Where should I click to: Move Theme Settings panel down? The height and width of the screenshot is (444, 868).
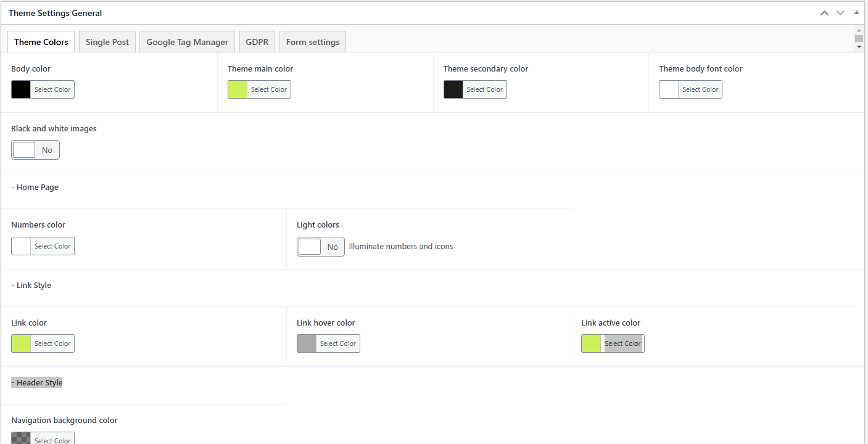coord(840,13)
